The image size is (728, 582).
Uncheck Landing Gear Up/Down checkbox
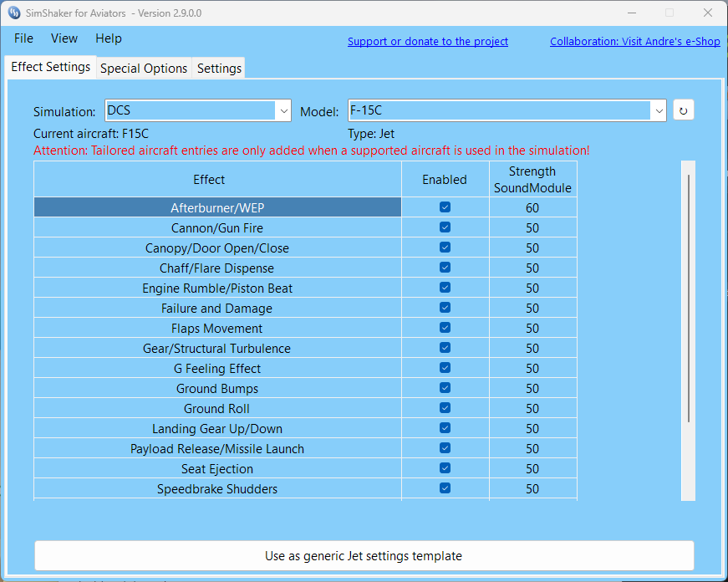tap(445, 428)
